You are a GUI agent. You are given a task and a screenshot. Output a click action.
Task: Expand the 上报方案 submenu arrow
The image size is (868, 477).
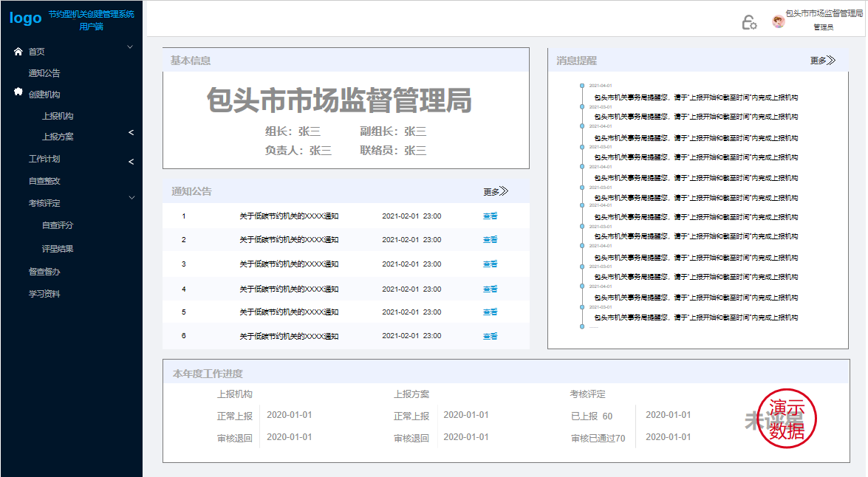[131, 133]
